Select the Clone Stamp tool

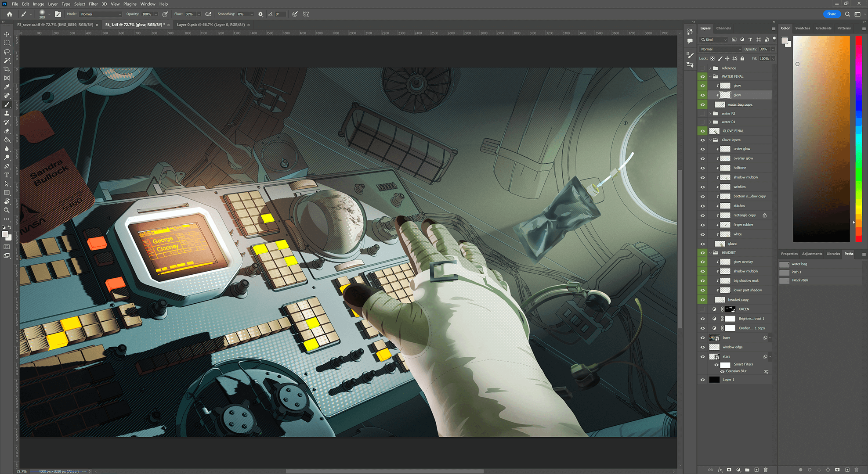[x=7, y=113]
